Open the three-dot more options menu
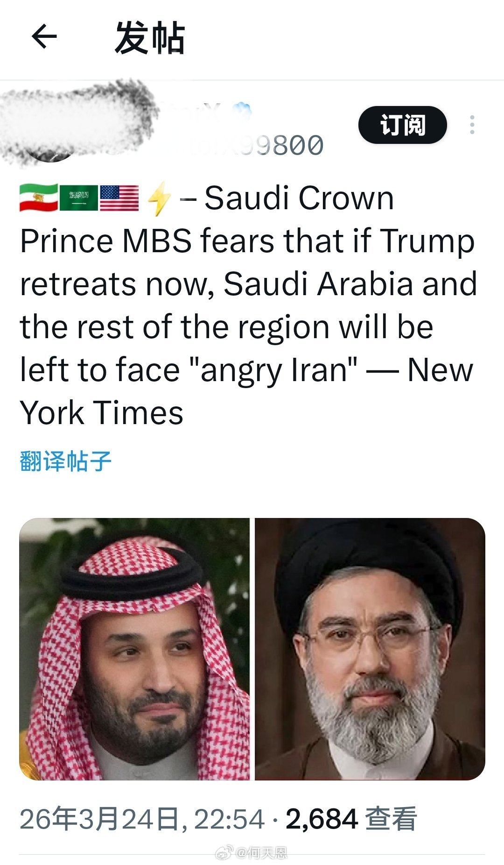Image resolution: width=504 pixels, height=865 pixels. pos(472,125)
